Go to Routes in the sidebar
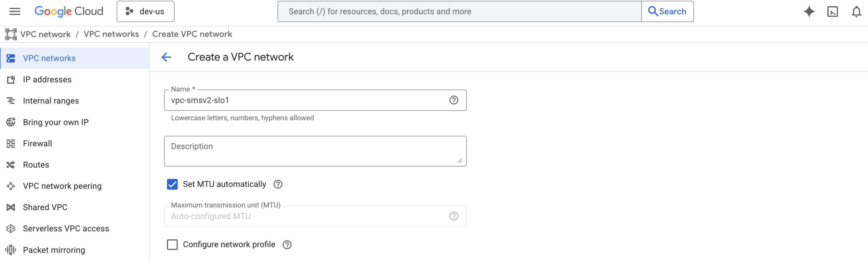868x262 pixels. coord(36,165)
